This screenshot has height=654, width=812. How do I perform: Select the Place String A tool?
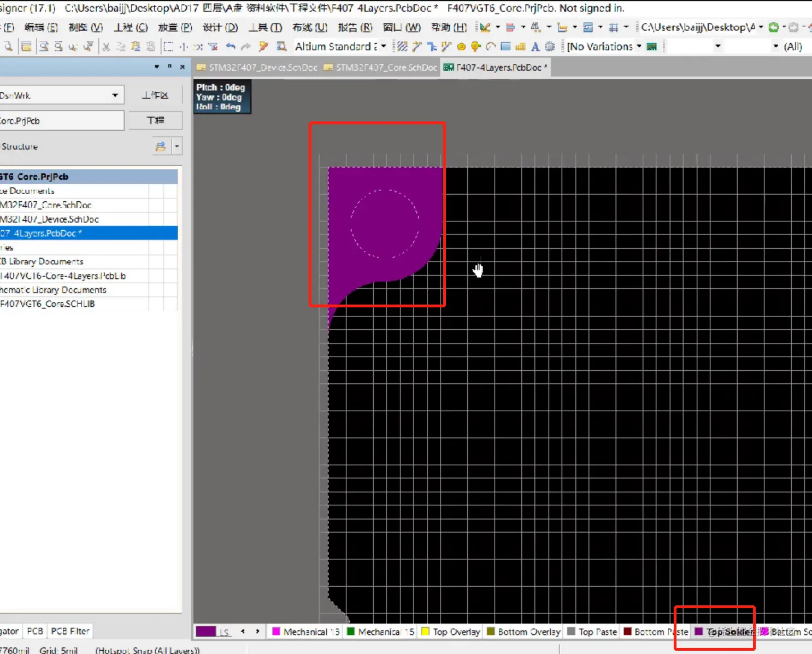click(x=536, y=46)
